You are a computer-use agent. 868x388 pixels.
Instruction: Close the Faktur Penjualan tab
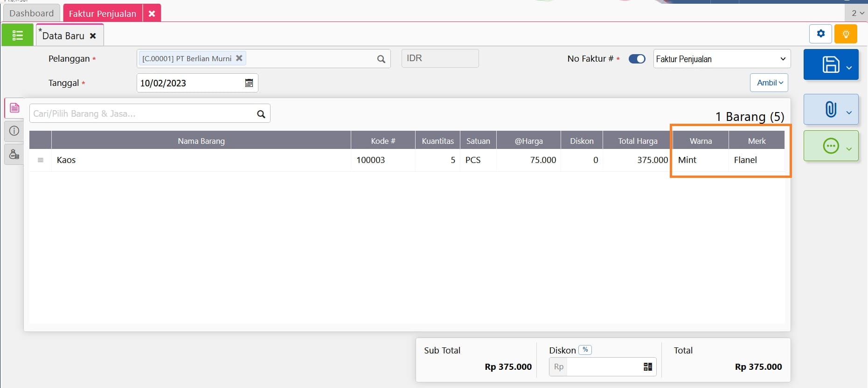click(152, 14)
